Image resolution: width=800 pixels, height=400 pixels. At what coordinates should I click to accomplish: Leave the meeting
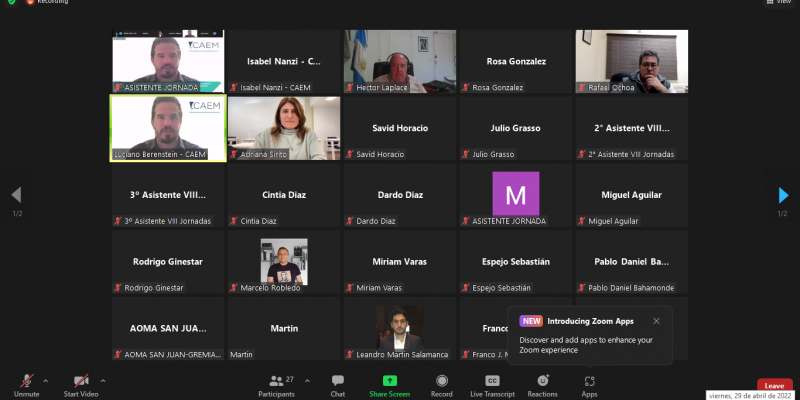coord(774,385)
